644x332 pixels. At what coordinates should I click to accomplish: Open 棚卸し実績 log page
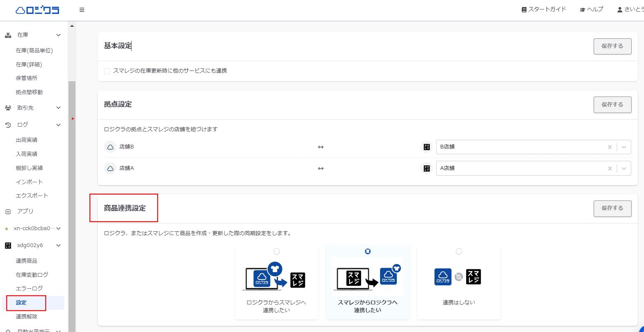(29, 168)
